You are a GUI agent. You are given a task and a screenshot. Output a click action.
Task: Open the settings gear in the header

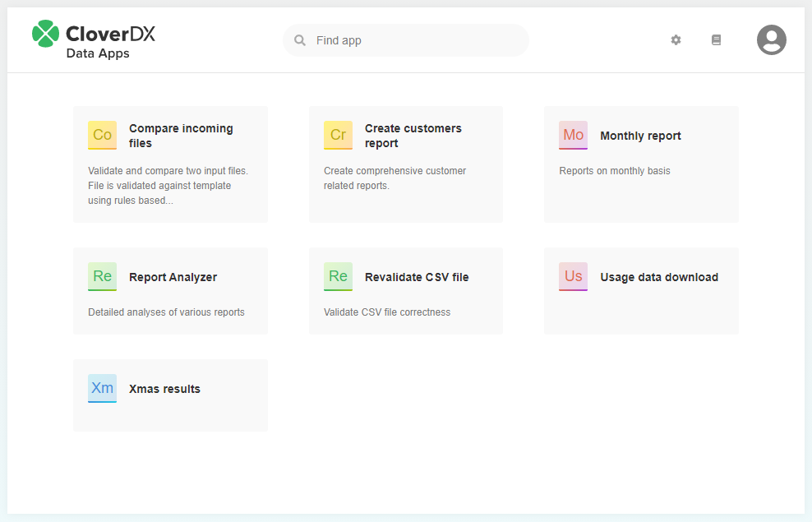click(676, 39)
